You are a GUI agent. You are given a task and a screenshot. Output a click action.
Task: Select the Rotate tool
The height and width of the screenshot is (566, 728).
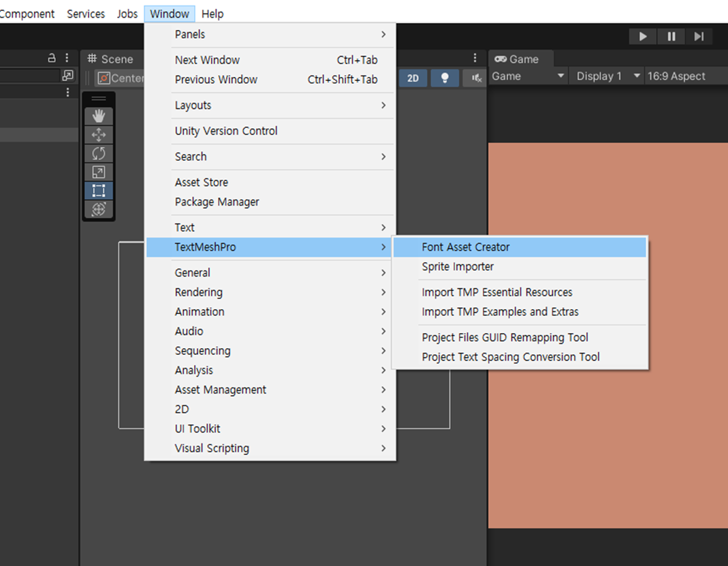99,153
